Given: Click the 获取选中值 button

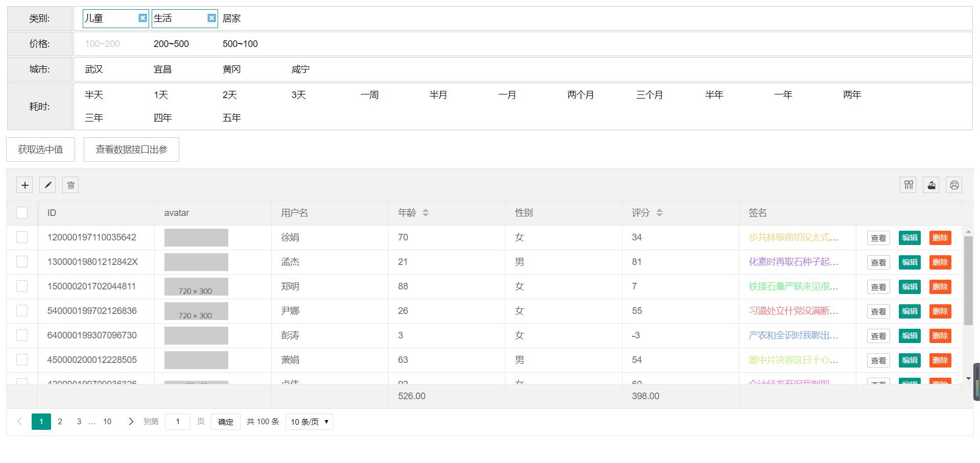Looking at the screenshot, I should tap(40, 150).
